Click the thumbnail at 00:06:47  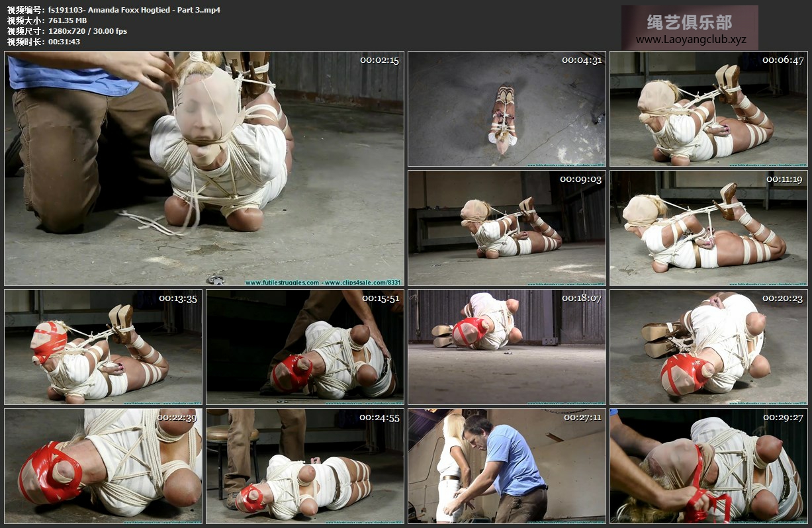pyautogui.click(x=708, y=109)
